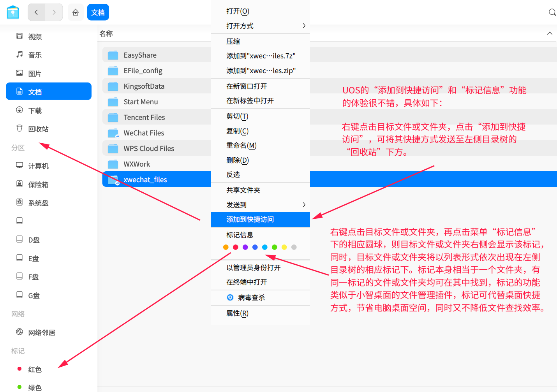Choose 重命名(M) in the context menu
The image size is (557, 392).
[x=260, y=146]
